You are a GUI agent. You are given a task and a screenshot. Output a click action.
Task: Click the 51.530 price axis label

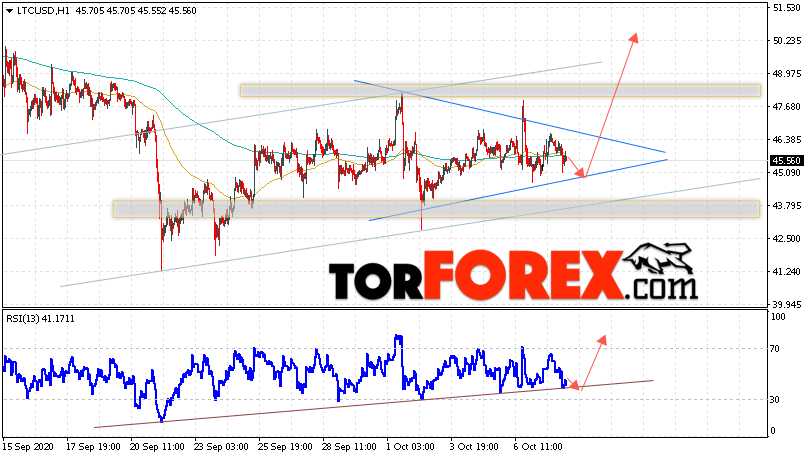(x=787, y=8)
